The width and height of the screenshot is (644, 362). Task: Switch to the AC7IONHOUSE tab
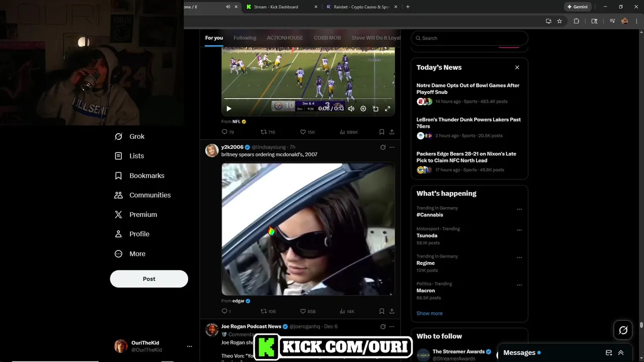tap(285, 38)
